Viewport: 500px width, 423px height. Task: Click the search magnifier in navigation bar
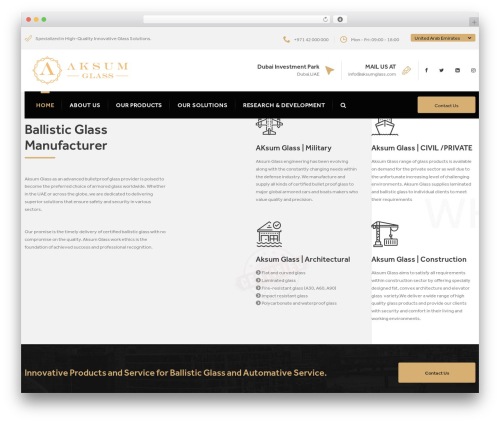pos(343,105)
